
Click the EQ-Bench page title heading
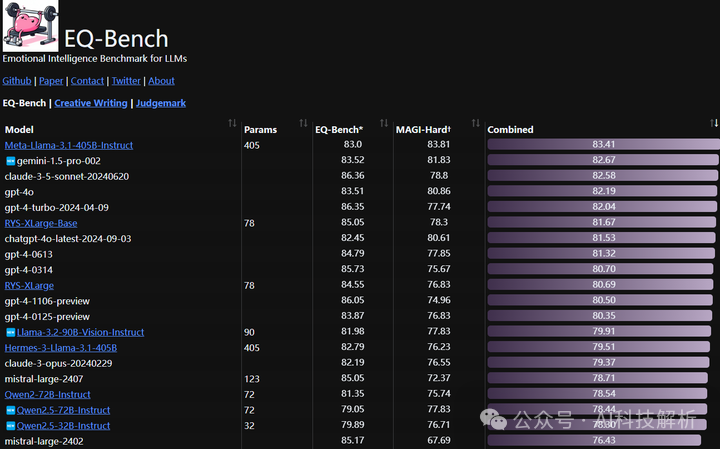click(116, 39)
